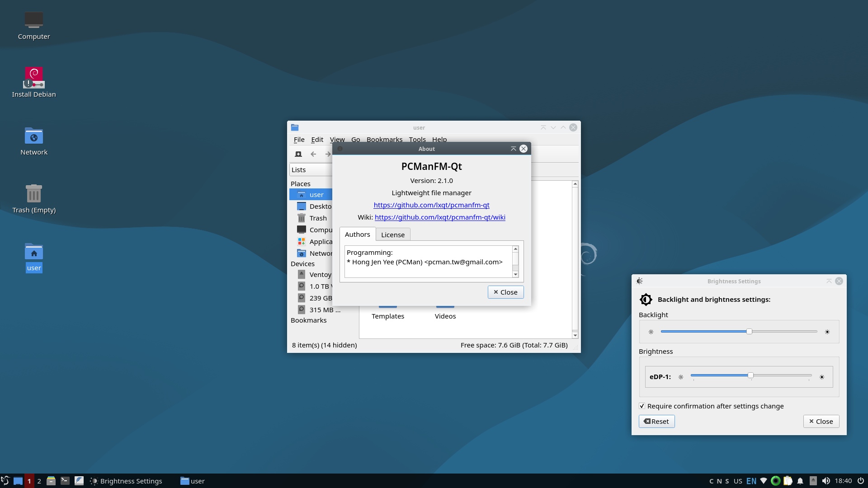Switch to virtual desktop 2
This screenshot has height=488, width=868.
pos(39,481)
